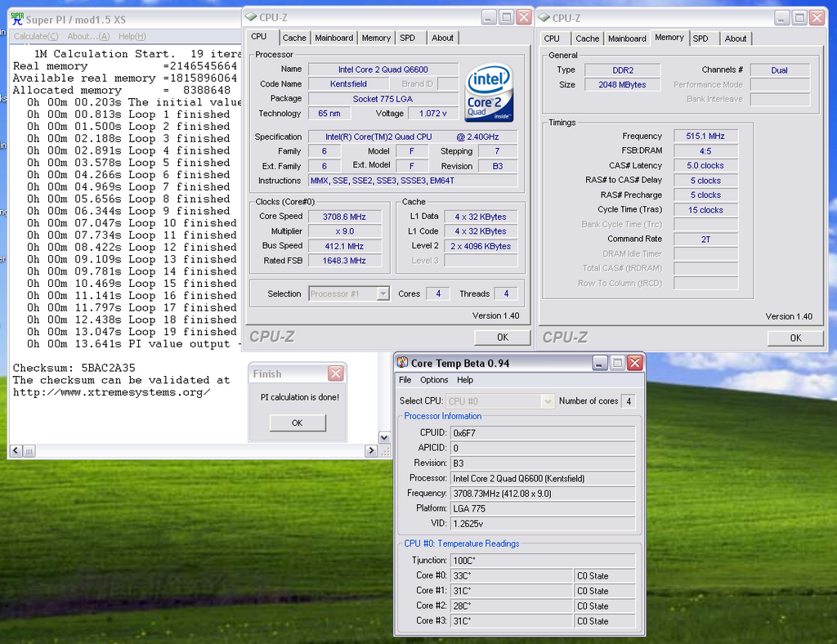
Task: Click the Voltage 1.072 v field
Action: 433,113
